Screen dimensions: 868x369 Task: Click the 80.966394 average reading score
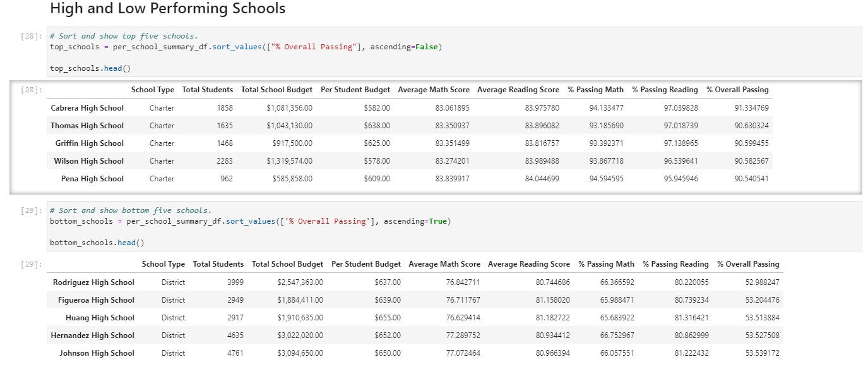click(552, 353)
